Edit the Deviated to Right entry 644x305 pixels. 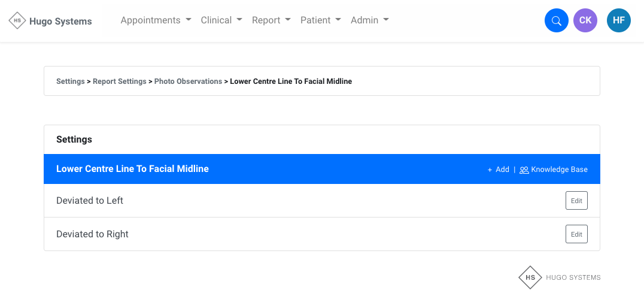[x=576, y=234]
